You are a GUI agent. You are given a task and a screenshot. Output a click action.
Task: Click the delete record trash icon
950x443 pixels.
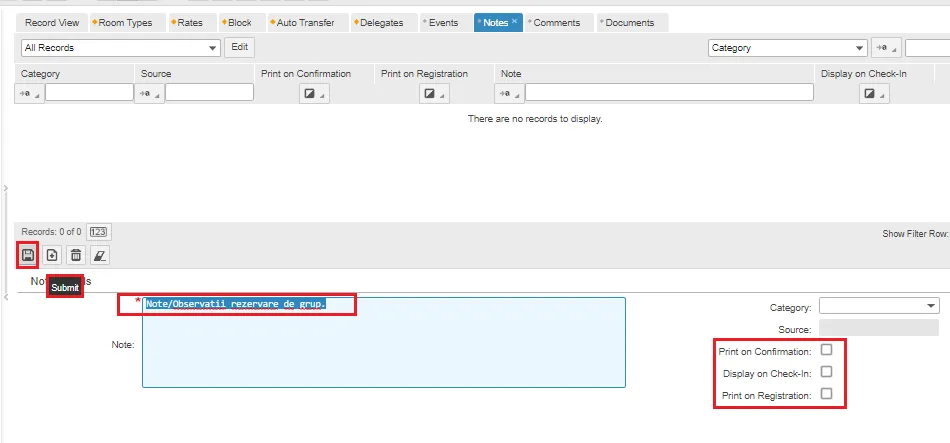point(76,255)
